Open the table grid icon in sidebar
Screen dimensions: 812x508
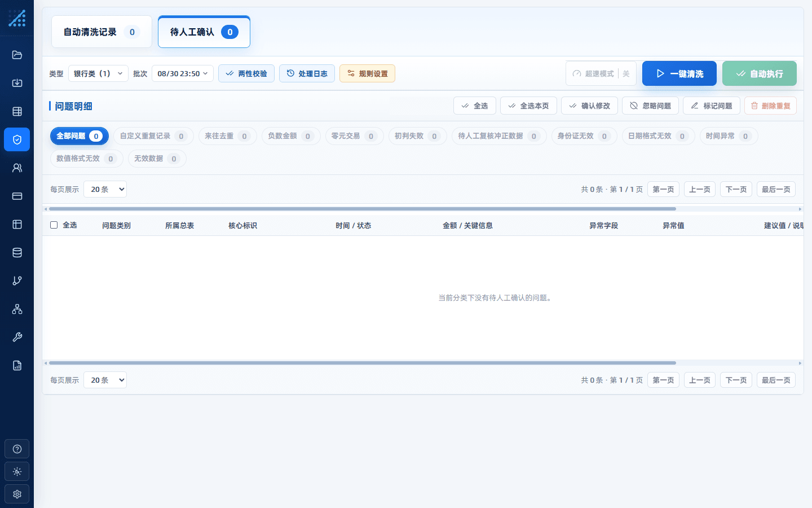click(17, 111)
